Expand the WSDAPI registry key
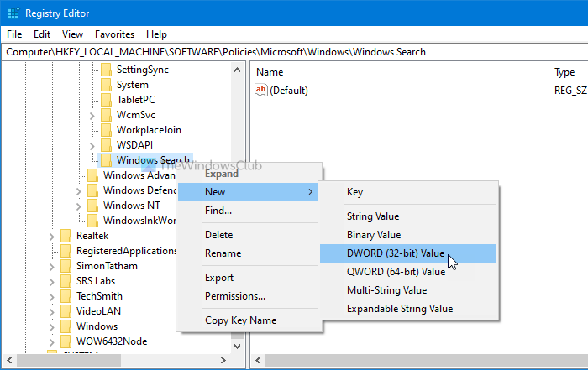 [x=92, y=145]
